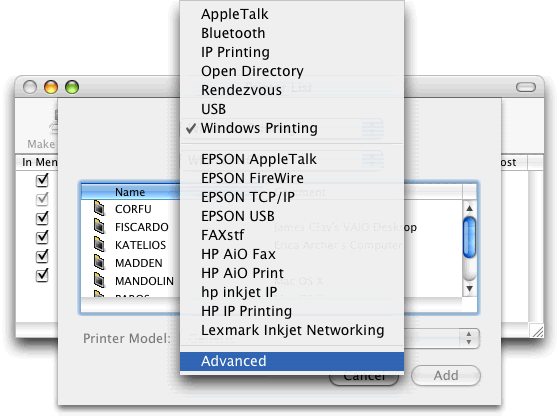The image size is (559, 416).
Task: Select the MADDEN row name
Action: 139,263
